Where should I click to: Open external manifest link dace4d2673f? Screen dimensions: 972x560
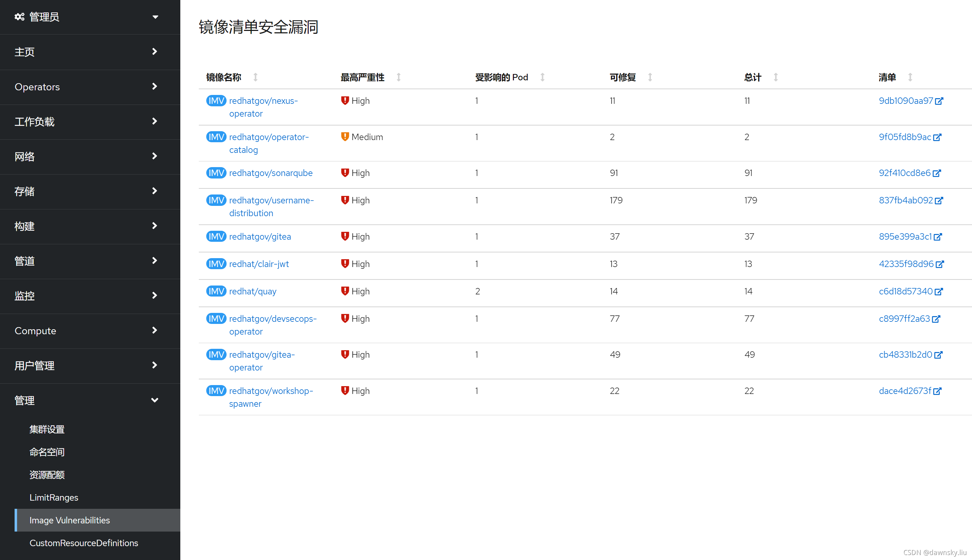click(910, 391)
